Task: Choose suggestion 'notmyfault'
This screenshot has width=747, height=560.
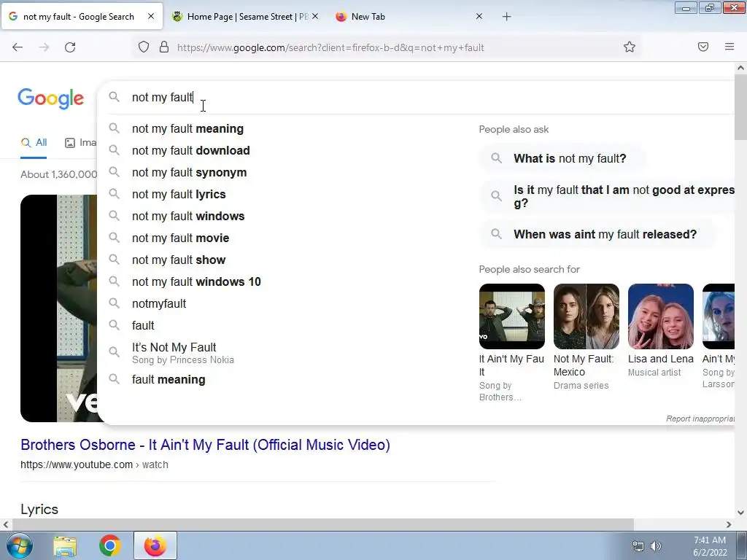Action: tap(159, 304)
